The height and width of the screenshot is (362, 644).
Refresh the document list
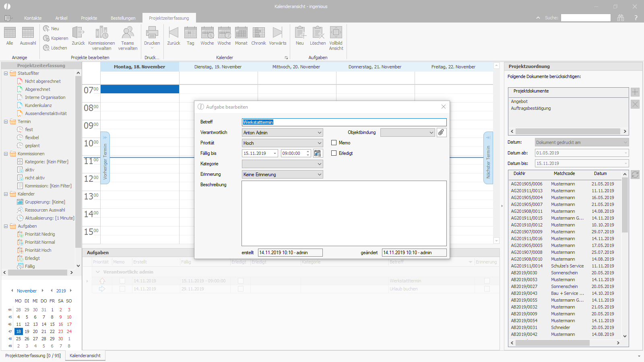pos(635,175)
